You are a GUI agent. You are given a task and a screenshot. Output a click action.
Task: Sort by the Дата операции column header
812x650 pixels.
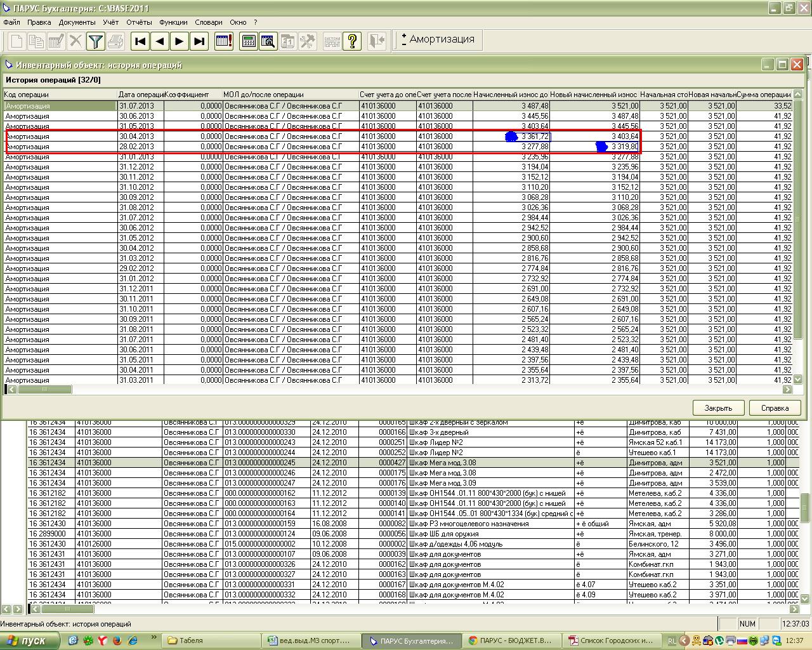click(x=141, y=95)
